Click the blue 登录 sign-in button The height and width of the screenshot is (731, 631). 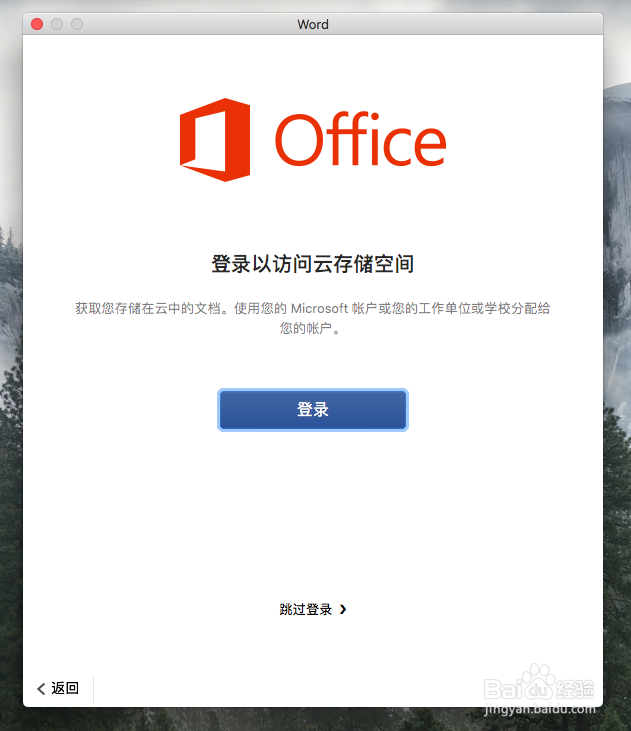(313, 410)
